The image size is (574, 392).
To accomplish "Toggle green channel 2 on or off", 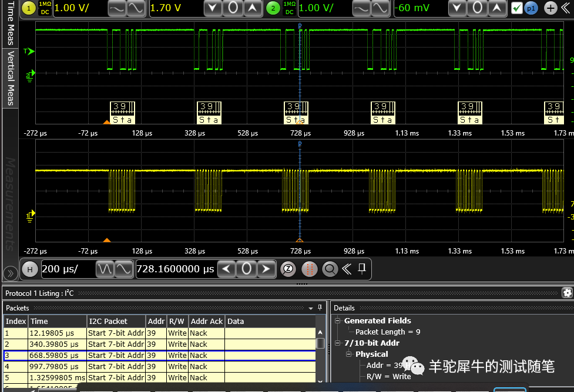I will 273,8.
